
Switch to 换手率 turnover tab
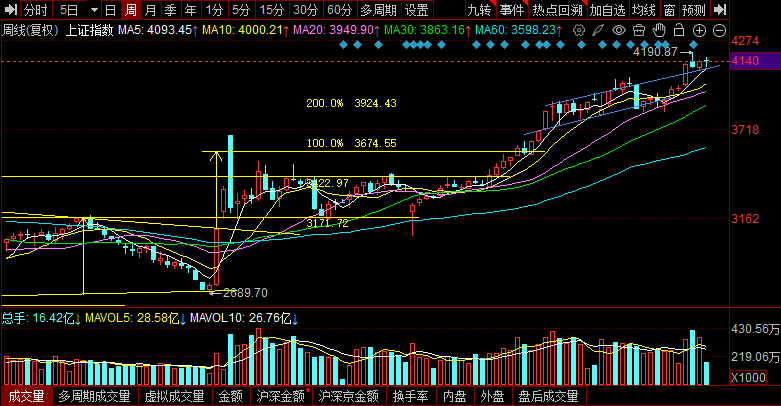410,397
